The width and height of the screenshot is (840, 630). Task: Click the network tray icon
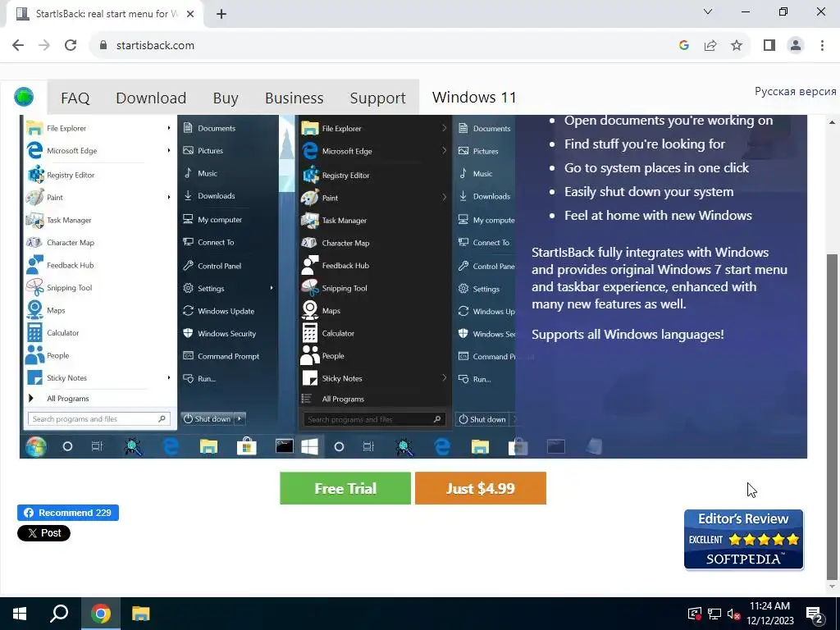click(x=714, y=614)
